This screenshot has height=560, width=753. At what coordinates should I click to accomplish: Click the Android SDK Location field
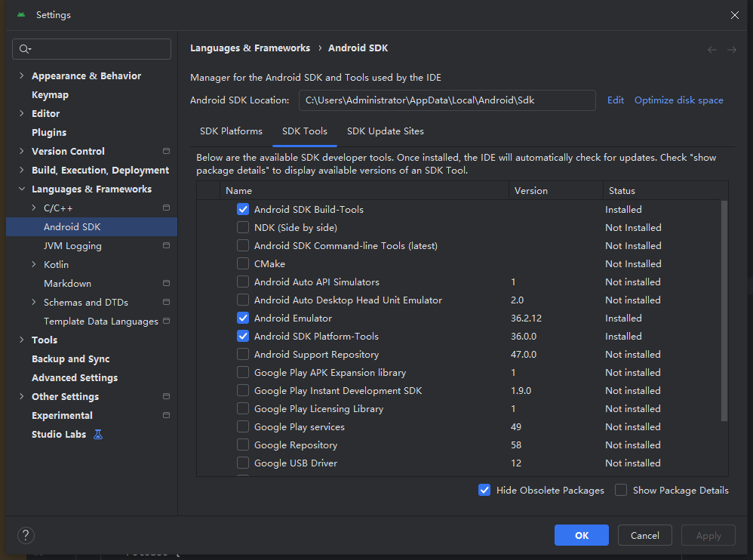[x=447, y=100]
